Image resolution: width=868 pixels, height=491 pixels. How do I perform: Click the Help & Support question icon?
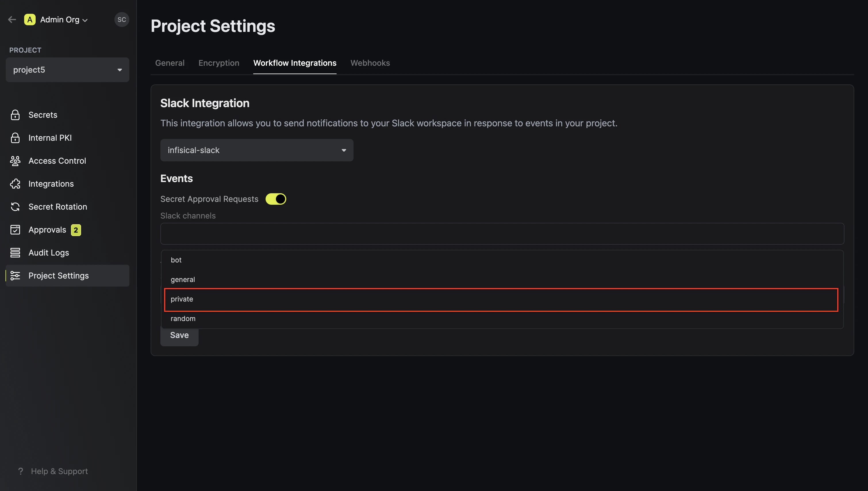(x=21, y=471)
